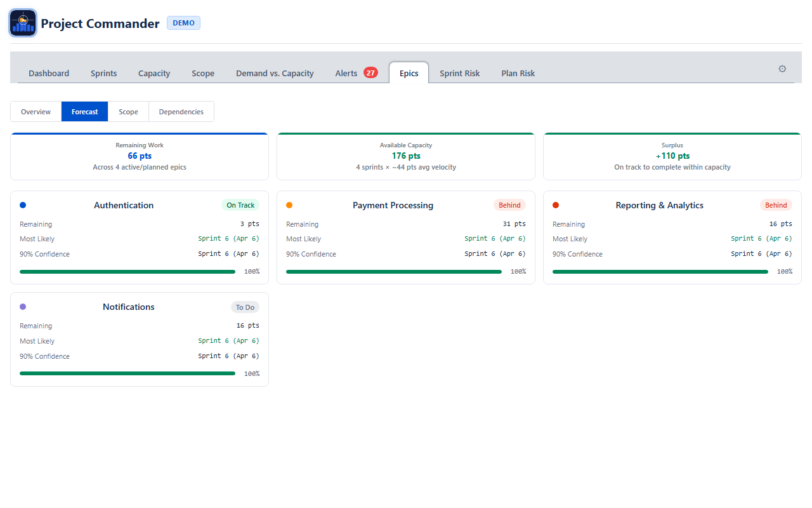Select the Scope sub-view button under Epics
Image resolution: width=812 pixels, height=508 pixels.
[128, 112]
